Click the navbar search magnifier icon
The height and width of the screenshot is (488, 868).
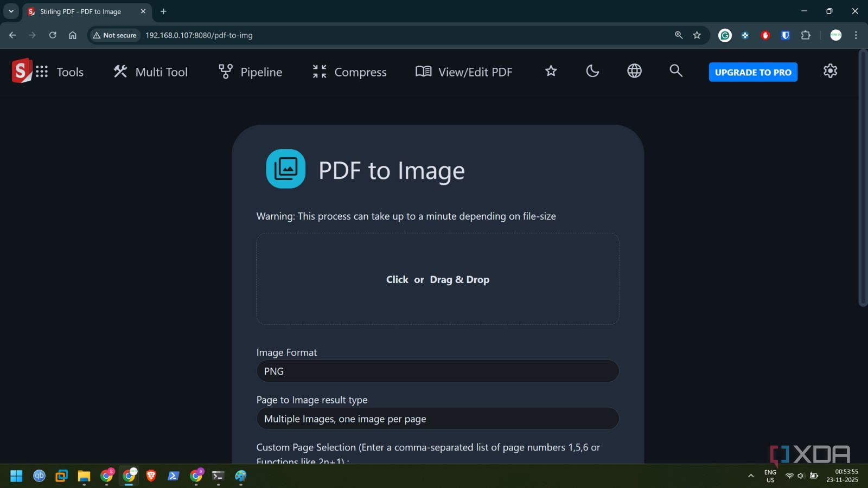click(x=676, y=70)
